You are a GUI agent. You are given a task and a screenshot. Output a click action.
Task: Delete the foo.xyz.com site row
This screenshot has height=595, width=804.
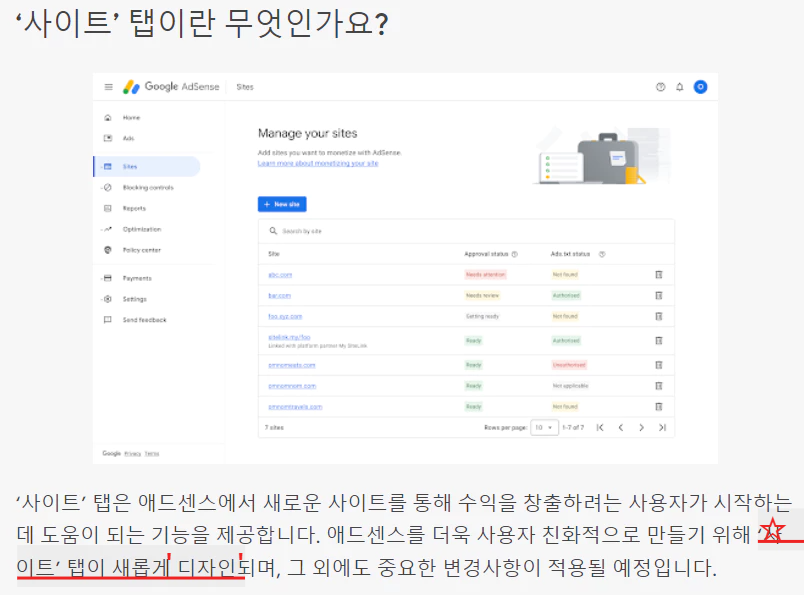click(659, 316)
